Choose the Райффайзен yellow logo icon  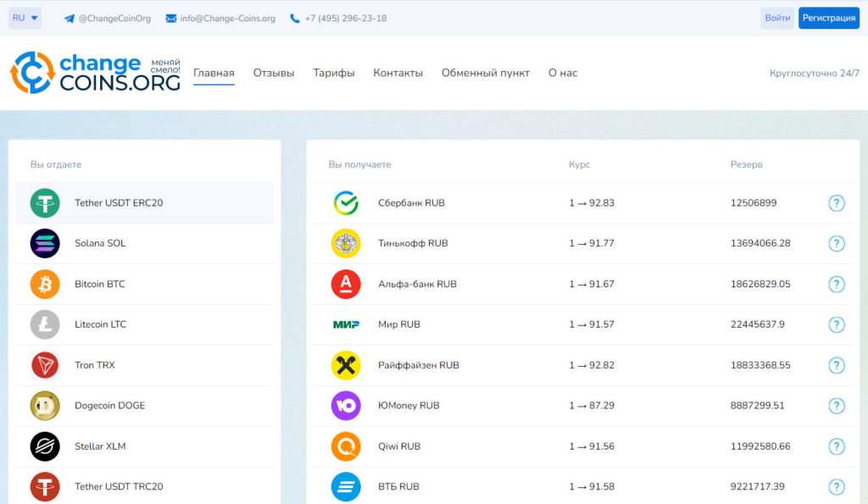[346, 365]
